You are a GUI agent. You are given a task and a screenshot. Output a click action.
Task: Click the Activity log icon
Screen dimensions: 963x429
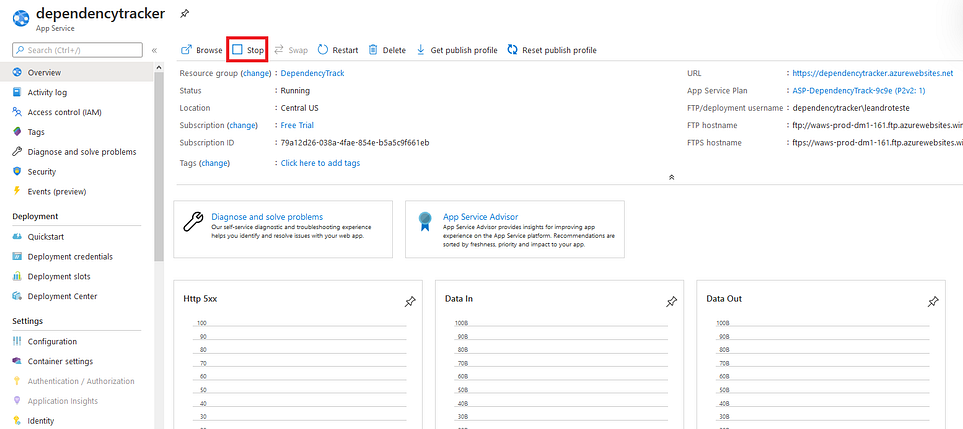pos(17,93)
